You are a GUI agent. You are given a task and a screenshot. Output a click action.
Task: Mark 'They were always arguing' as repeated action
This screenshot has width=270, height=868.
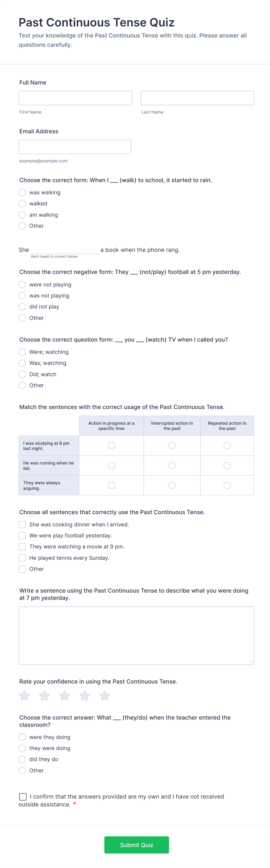click(x=227, y=485)
